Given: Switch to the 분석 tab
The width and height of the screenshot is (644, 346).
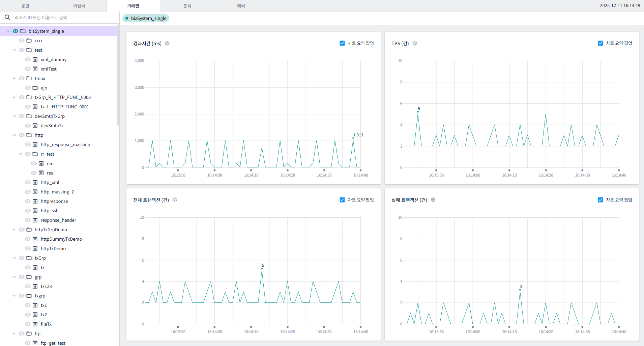Looking at the screenshot, I should (x=187, y=5).
